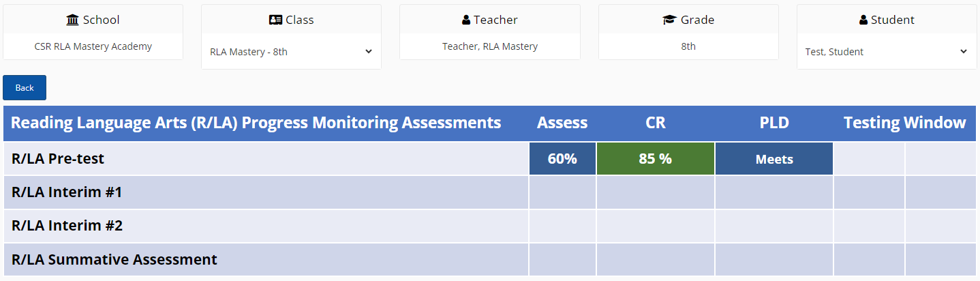This screenshot has width=980, height=281.
Task: Select the R/LA Pre-test row label
Action: [x=58, y=158]
